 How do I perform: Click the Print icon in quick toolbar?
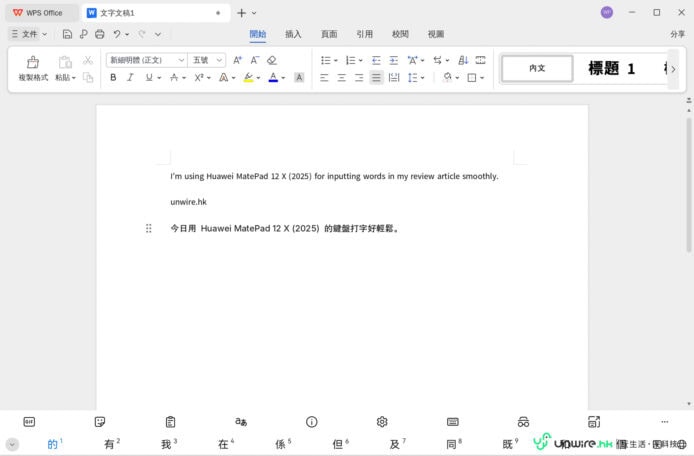[100, 34]
